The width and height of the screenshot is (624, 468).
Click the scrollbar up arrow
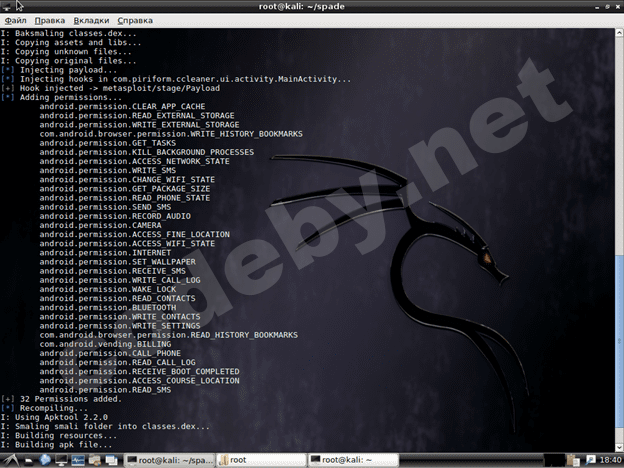click(x=619, y=33)
